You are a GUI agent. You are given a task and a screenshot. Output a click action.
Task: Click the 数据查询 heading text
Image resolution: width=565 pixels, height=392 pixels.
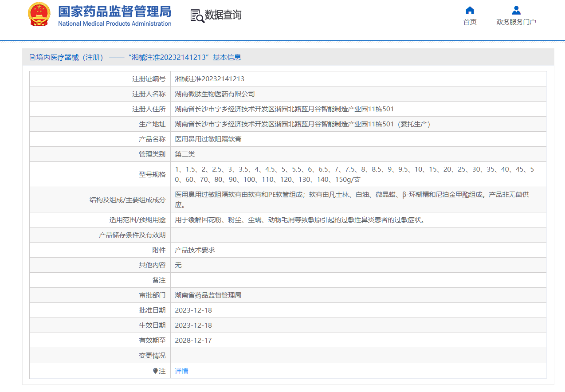pos(223,15)
